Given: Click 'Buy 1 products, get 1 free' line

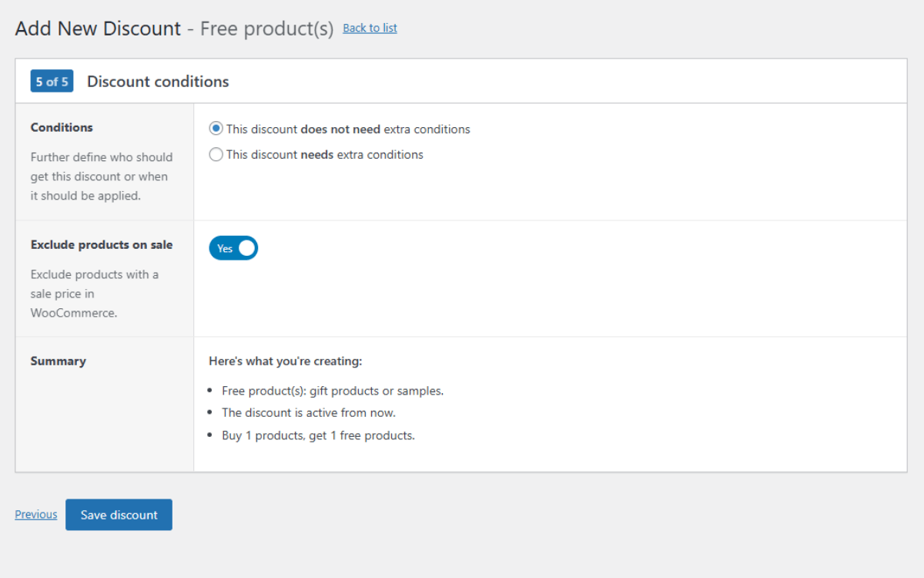Looking at the screenshot, I should [318, 435].
